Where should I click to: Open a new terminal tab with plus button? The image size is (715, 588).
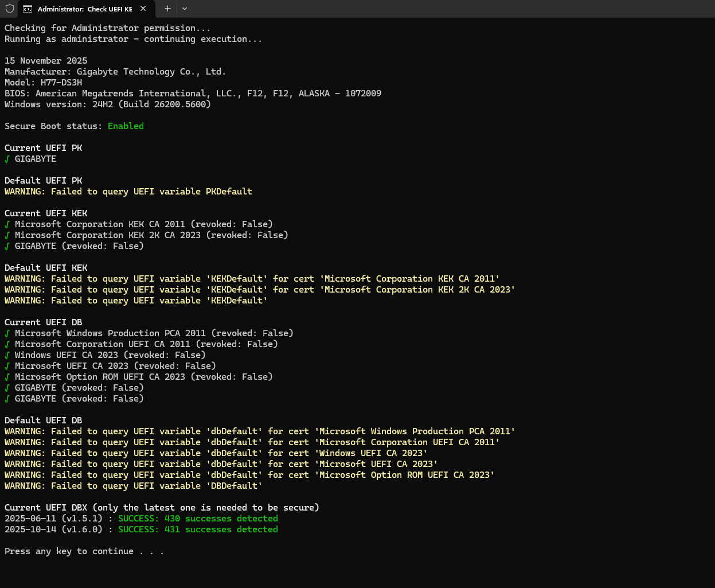[167, 9]
